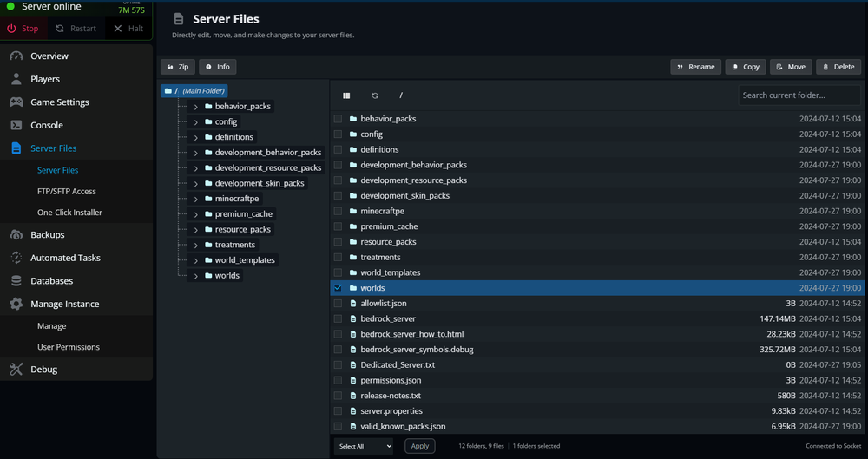Open the resource_packs folder in file list
Viewport: 868px width, 459px height.
(388, 242)
